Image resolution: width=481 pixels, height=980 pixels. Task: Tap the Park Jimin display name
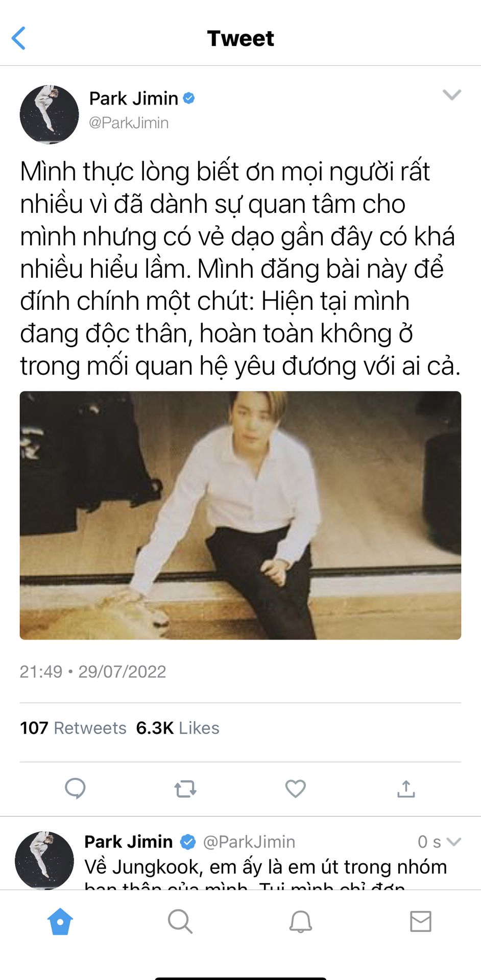pos(134,98)
